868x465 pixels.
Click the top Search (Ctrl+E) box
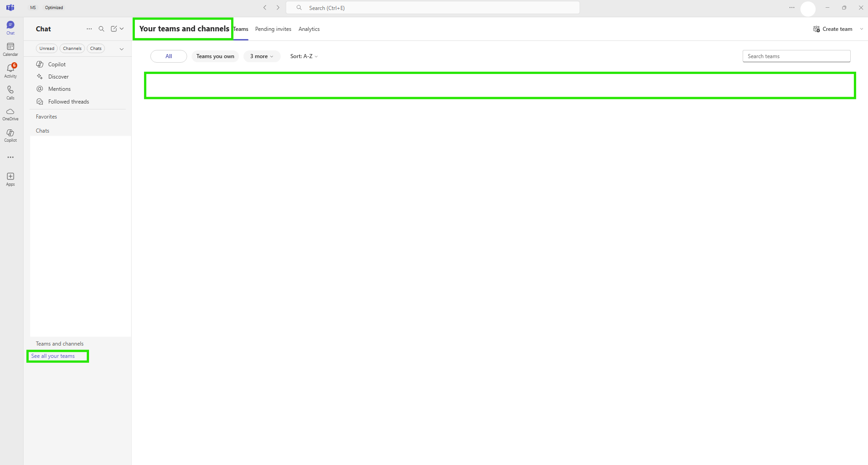click(432, 8)
